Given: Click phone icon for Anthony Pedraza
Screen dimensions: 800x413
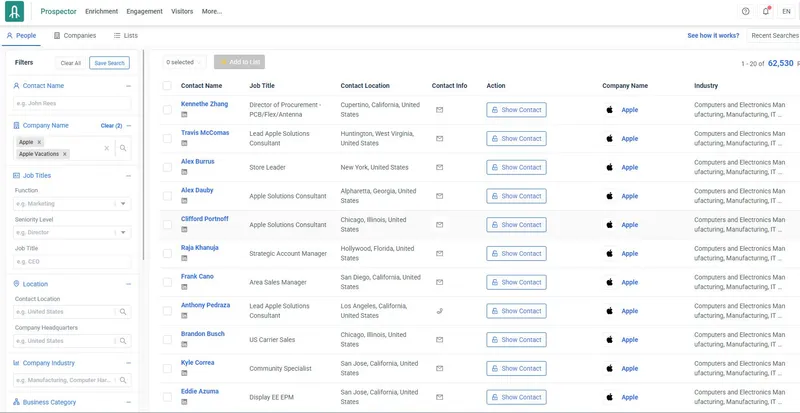Looking at the screenshot, I should pyautogui.click(x=439, y=311).
